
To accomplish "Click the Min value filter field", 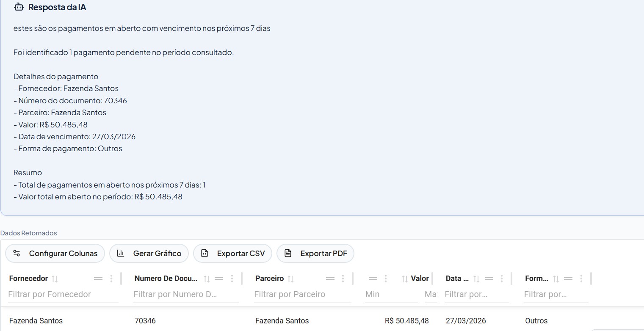I will [x=391, y=294].
